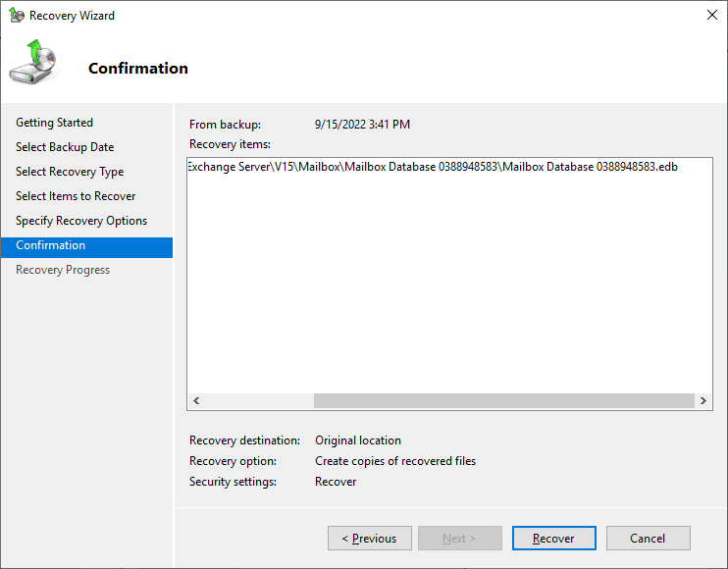Click the From backup label
This screenshot has width=728, height=569.
[x=226, y=125]
